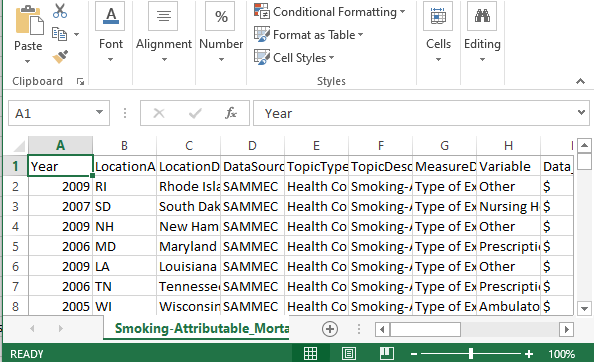Click the Copy icon

click(59, 34)
